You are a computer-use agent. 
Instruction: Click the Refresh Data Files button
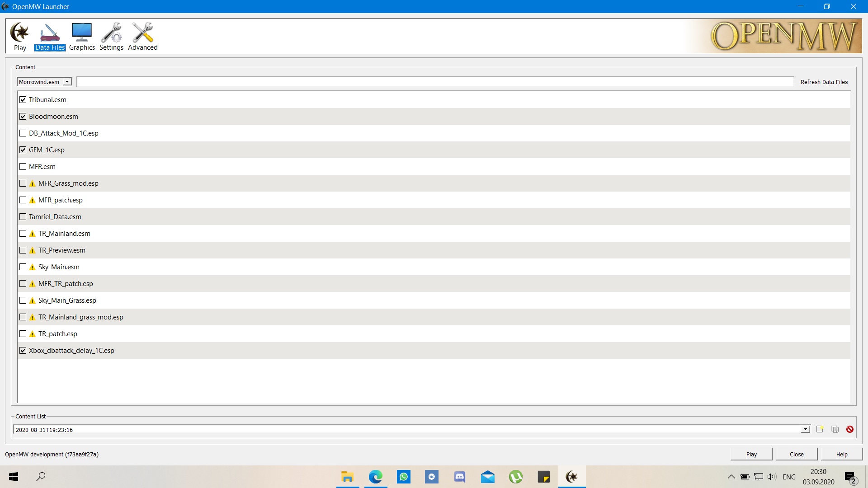(824, 82)
